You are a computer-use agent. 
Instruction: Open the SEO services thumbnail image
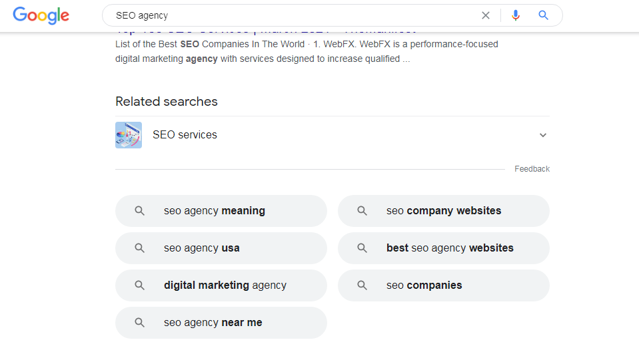(x=129, y=135)
